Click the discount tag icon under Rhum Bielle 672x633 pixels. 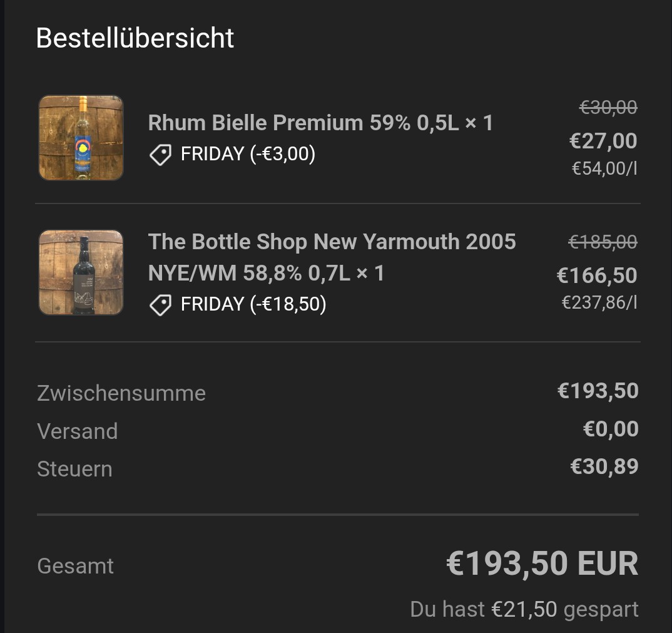161,154
